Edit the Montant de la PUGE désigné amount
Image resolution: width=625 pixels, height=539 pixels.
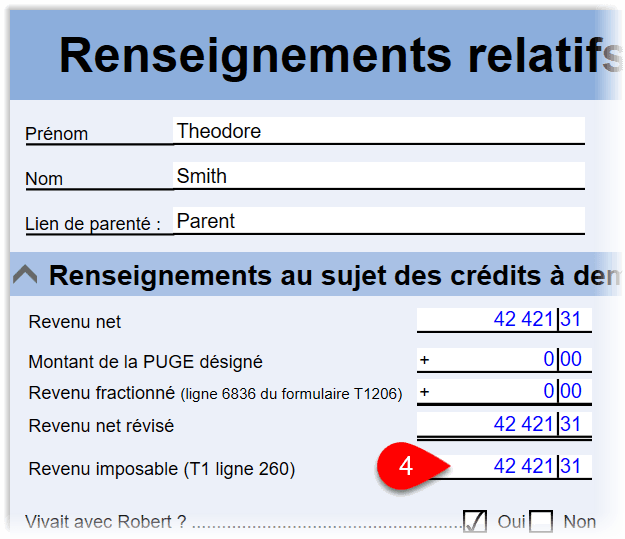[x=487, y=360]
